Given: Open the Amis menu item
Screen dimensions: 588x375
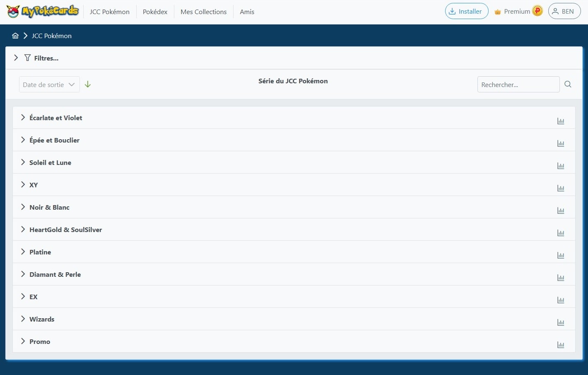Looking at the screenshot, I should (247, 12).
